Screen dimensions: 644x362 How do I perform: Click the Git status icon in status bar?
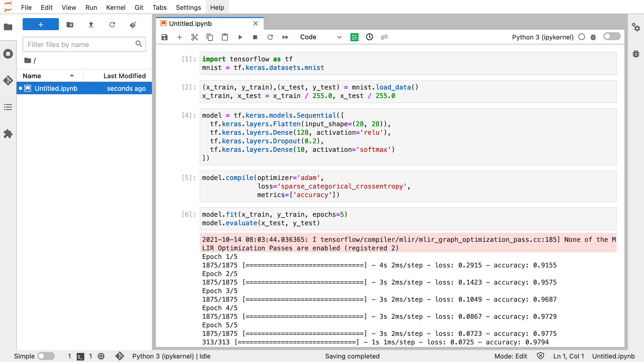click(x=120, y=356)
